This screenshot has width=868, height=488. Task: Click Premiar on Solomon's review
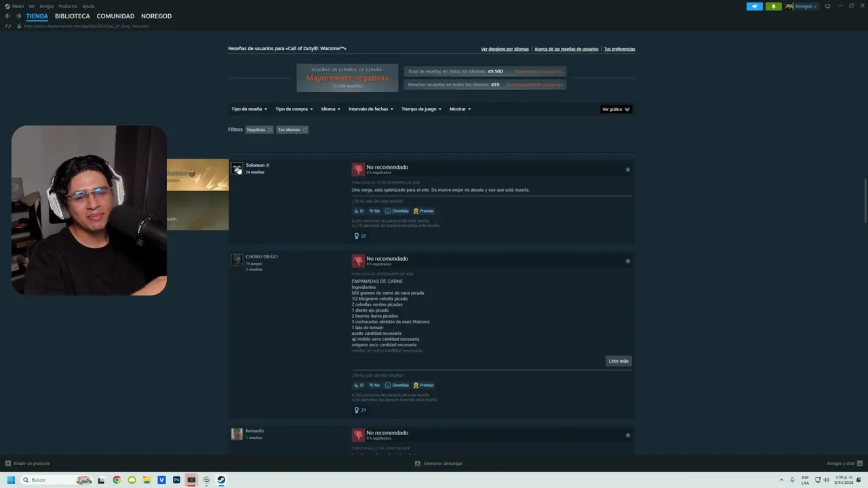424,211
